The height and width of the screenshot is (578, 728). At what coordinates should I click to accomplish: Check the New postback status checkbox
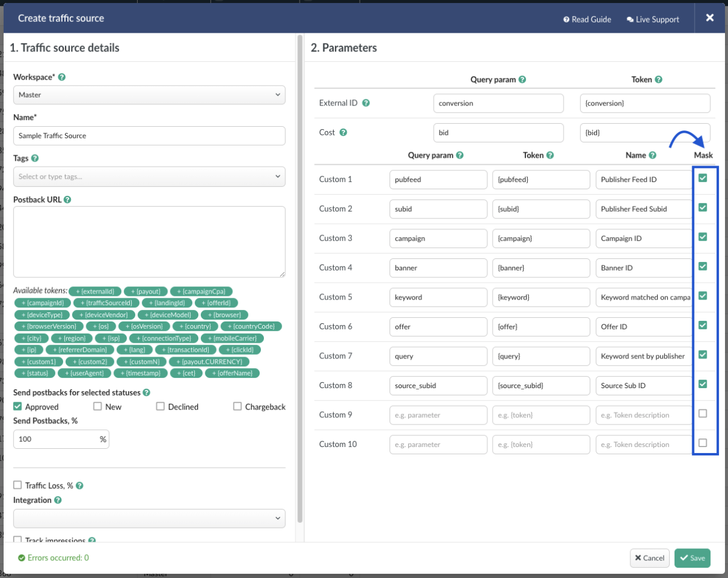pos(96,406)
